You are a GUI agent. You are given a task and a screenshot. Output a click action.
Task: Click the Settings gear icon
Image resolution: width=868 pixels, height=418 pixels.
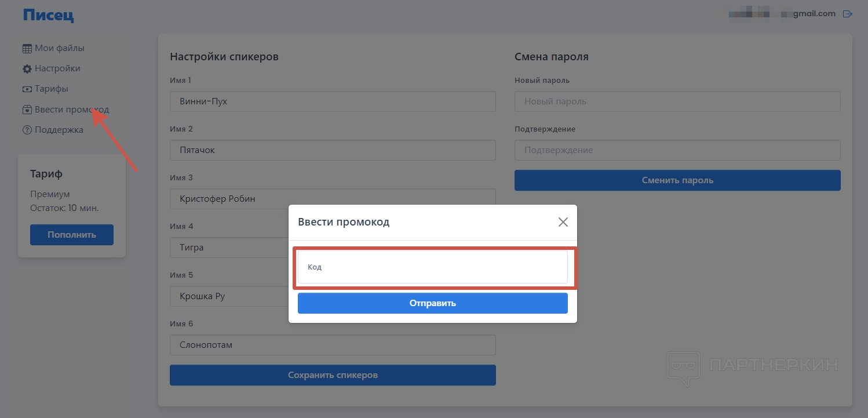(x=27, y=69)
